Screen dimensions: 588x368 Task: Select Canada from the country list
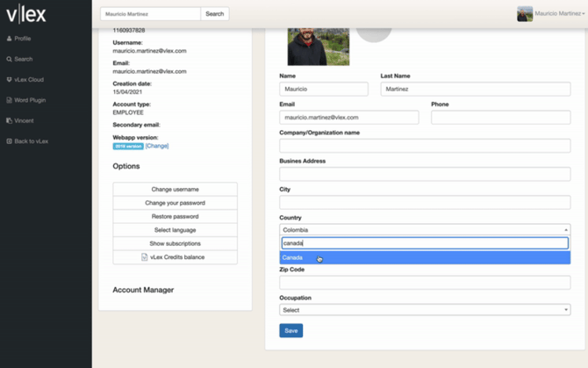pyautogui.click(x=425, y=257)
